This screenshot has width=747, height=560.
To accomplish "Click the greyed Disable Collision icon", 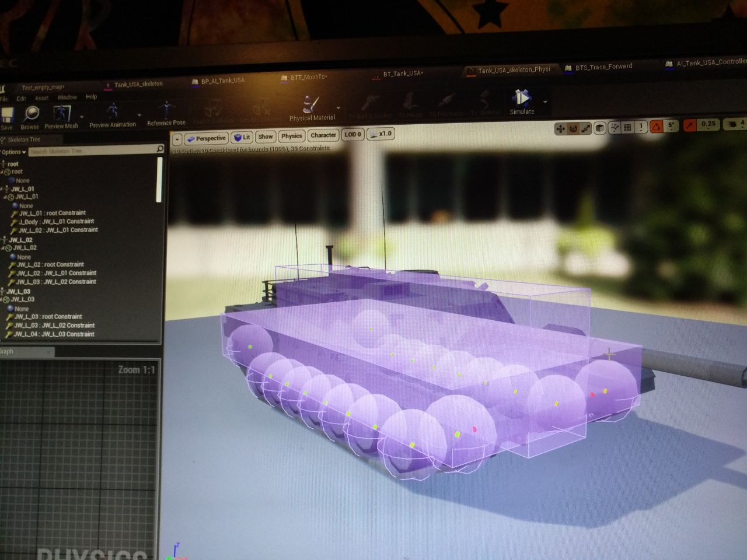I will pos(261,108).
